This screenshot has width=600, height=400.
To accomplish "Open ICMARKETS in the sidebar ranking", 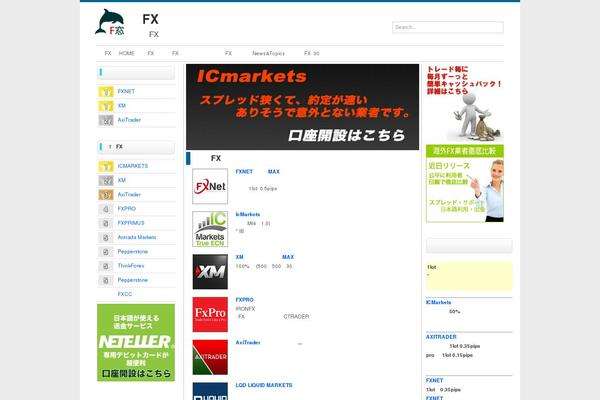I will [x=132, y=166].
